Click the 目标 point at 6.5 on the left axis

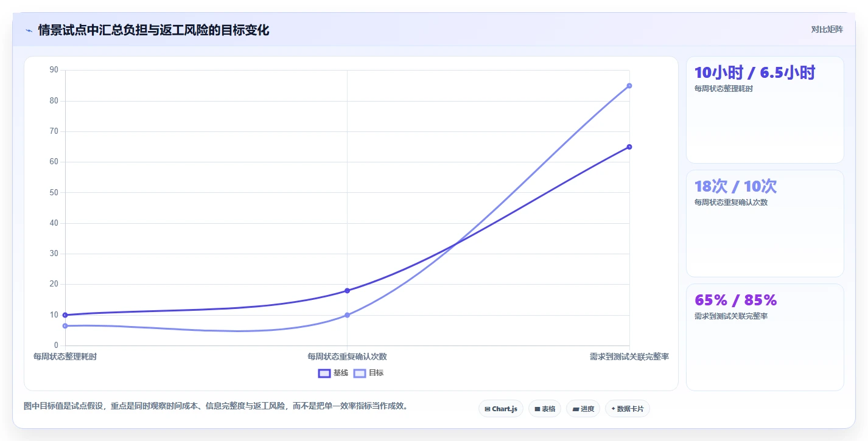65,326
